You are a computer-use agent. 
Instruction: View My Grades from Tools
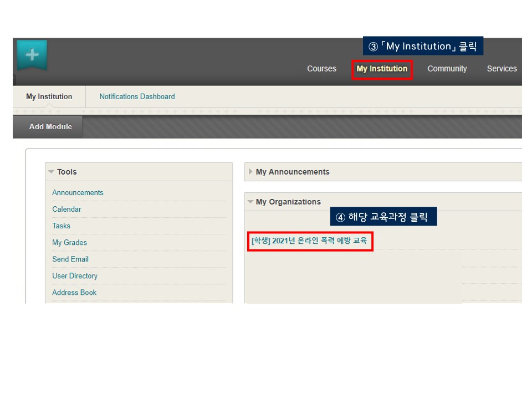click(x=69, y=243)
